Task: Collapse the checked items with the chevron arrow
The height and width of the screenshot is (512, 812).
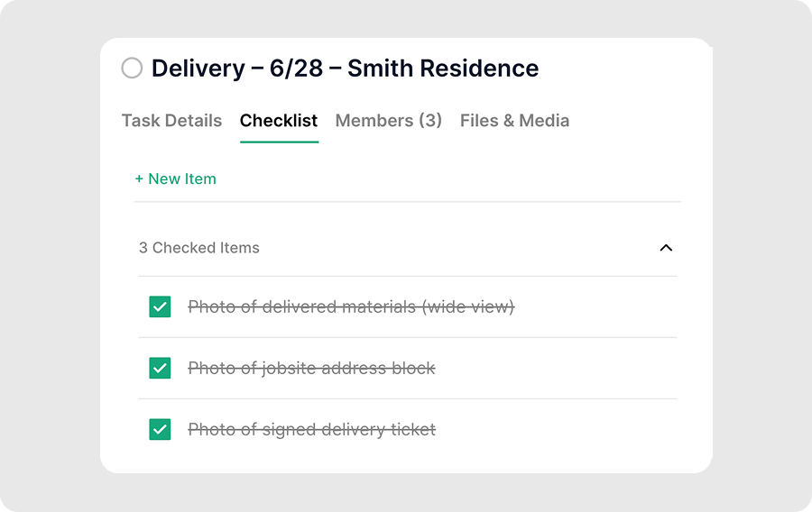Action: click(666, 248)
